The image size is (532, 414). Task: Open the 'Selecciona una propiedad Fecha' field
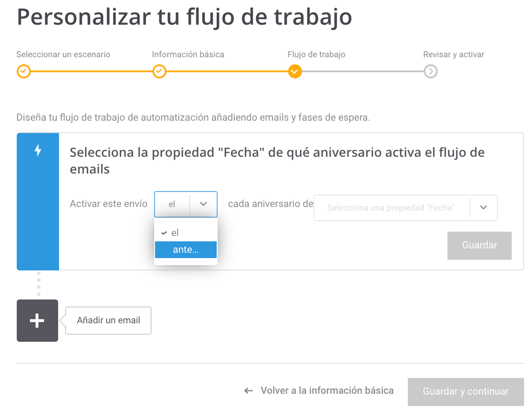click(405, 208)
